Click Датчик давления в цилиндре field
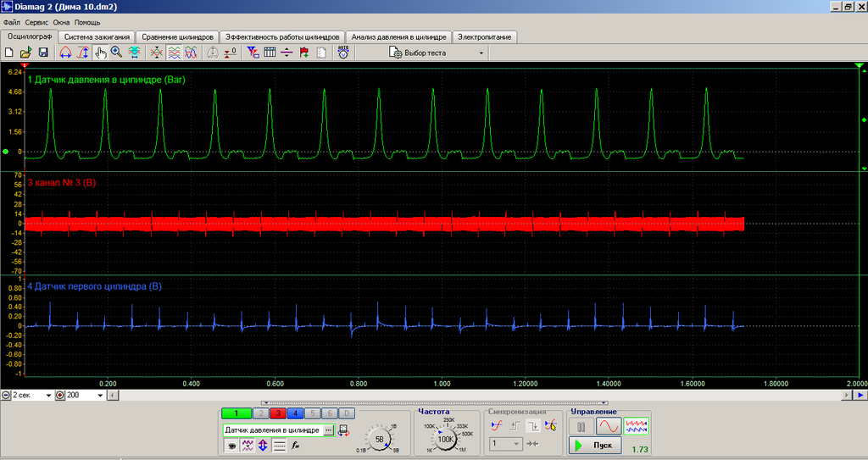This screenshot has width=868, height=460. 273,430
